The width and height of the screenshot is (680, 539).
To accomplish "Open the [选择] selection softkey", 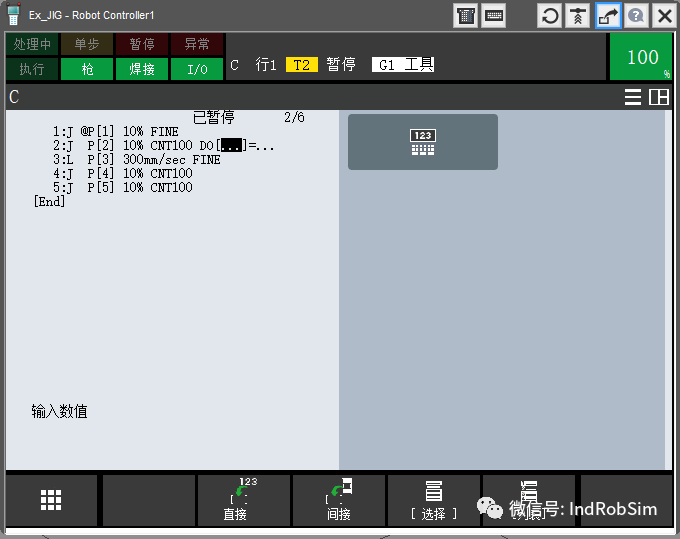I will click(x=434, y=500).
